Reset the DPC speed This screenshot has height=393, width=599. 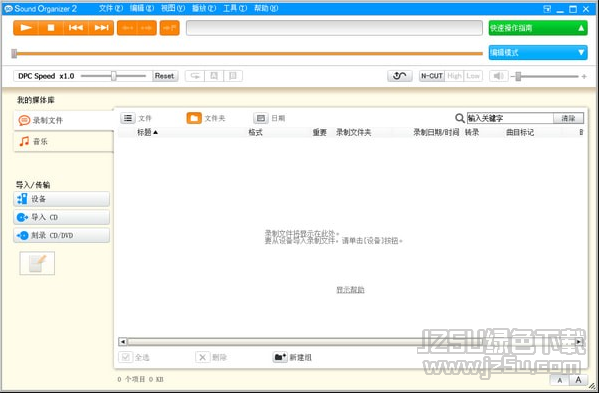pyautogui.click(x=164, y=76)
